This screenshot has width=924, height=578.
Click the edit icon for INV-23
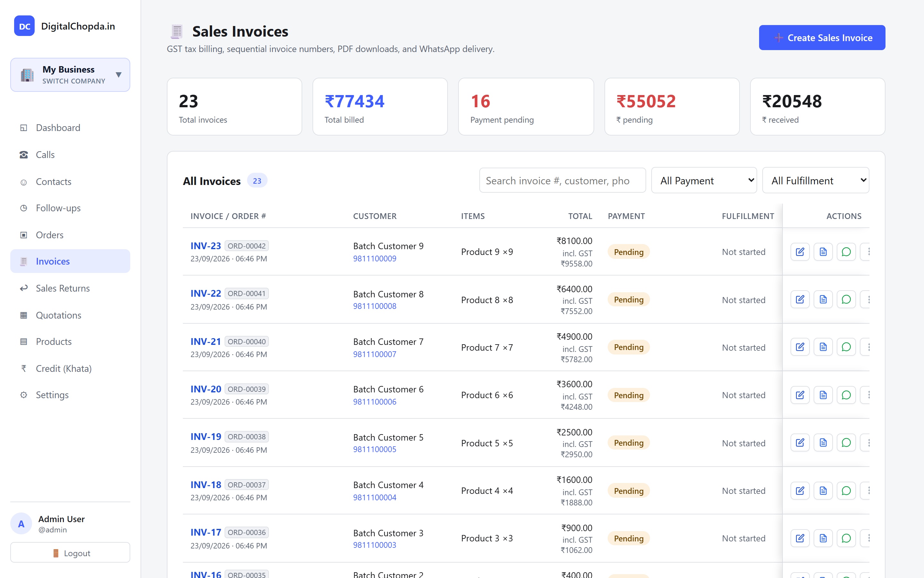click(x=800, y=252)
